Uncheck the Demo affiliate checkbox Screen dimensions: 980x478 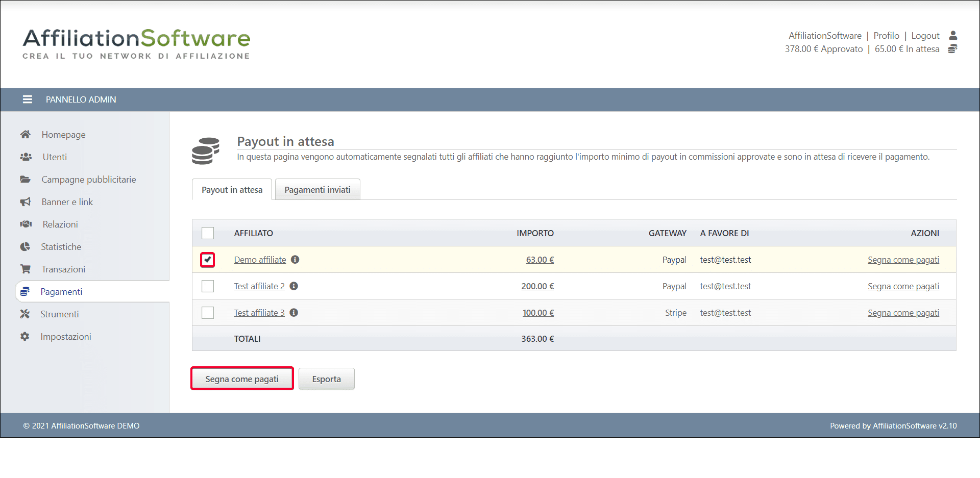208,260
